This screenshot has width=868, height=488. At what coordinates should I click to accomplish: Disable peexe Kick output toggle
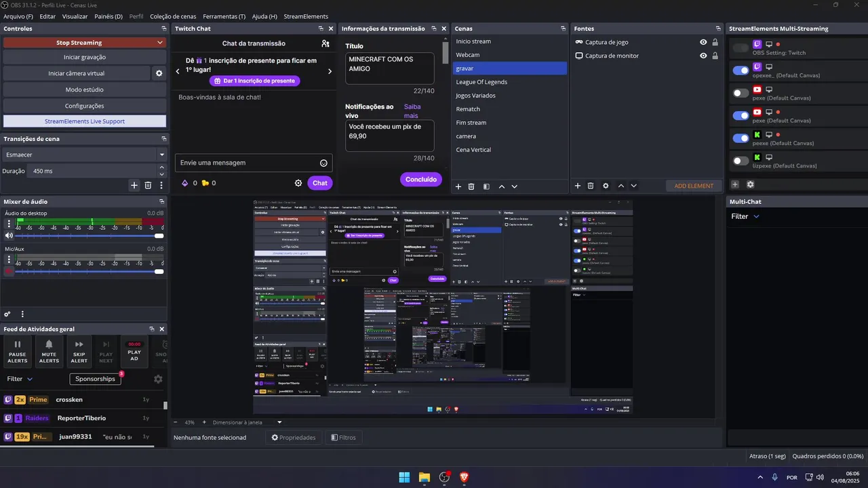pos(741,138)
